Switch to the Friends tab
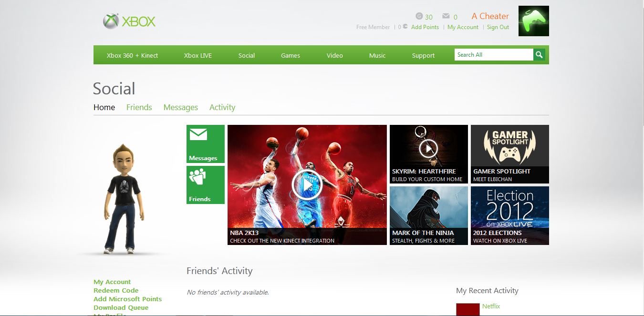 click(139, 107)
